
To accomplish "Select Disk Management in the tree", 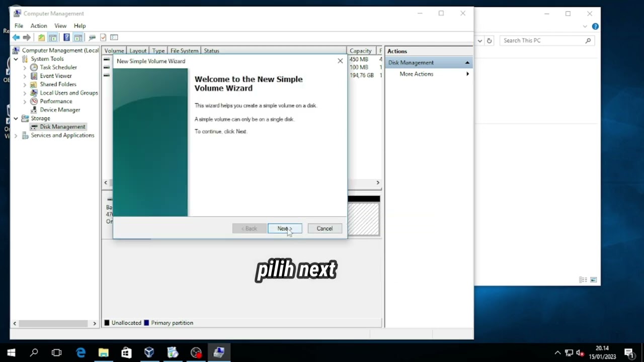I will [62, 127].
